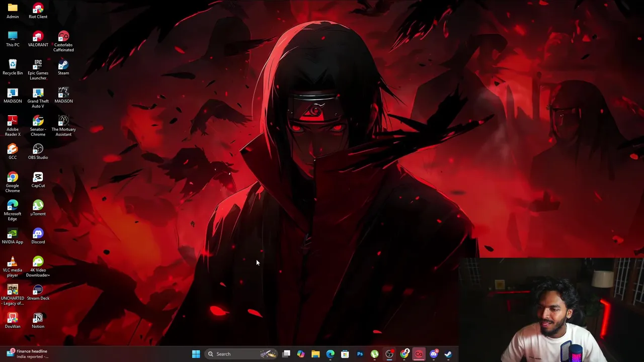Open Steam from the taskbar
The image size is (644, 362).
[448, 354]
